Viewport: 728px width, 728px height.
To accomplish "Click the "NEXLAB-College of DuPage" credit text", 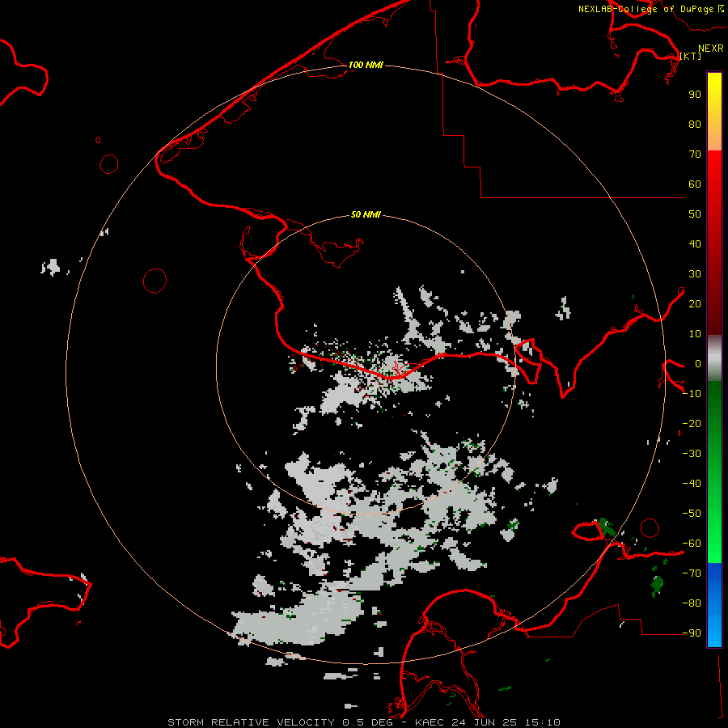I will click(x=645, y=9).
